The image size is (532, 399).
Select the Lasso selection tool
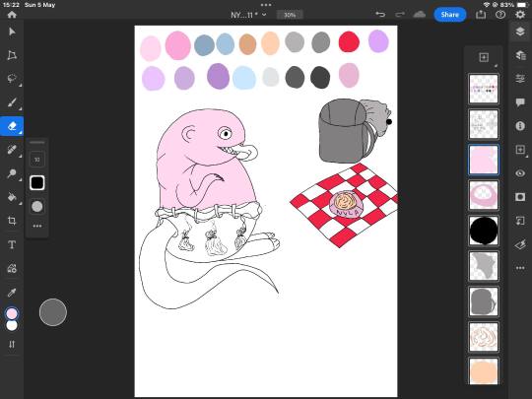click(x=12, y=79)
